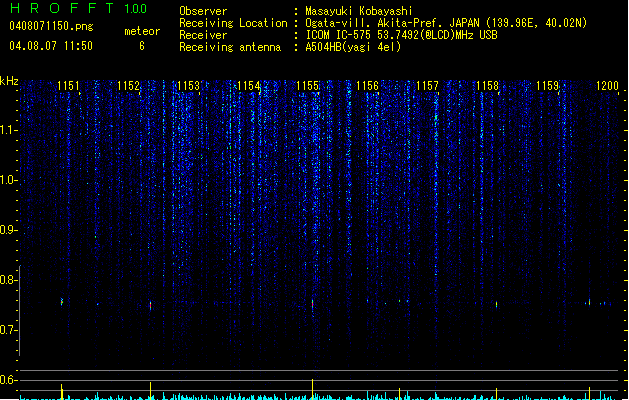
Task: Click the 1152 time marker
Action: tap(128, 86)
